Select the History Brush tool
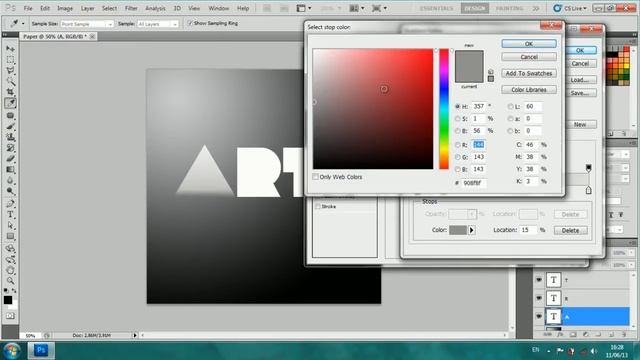640x360 pixels. tap(10, 148)
